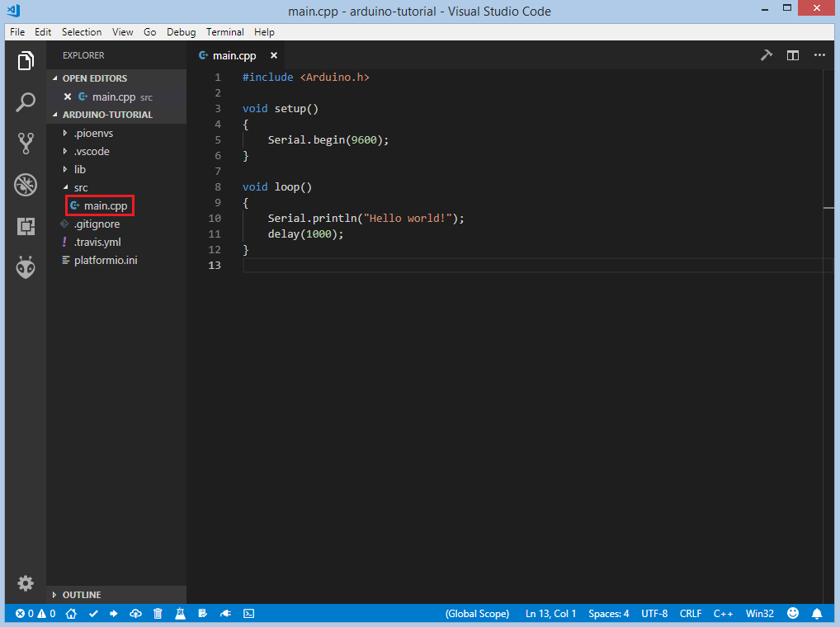Click the PlatformIO Home icon in status bar
The width and height of the screenshot is (840, 627).
click(72, 614)
